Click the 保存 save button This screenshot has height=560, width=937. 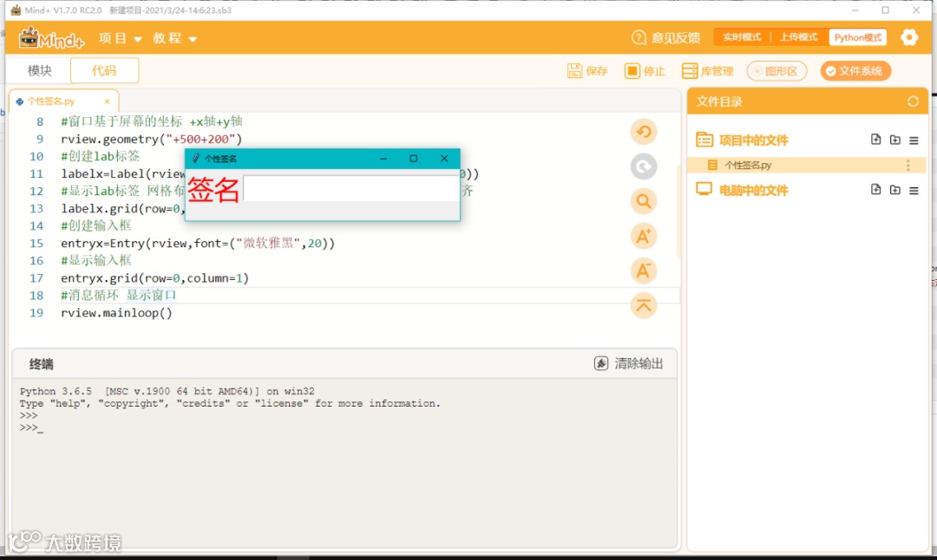[587, 71]
